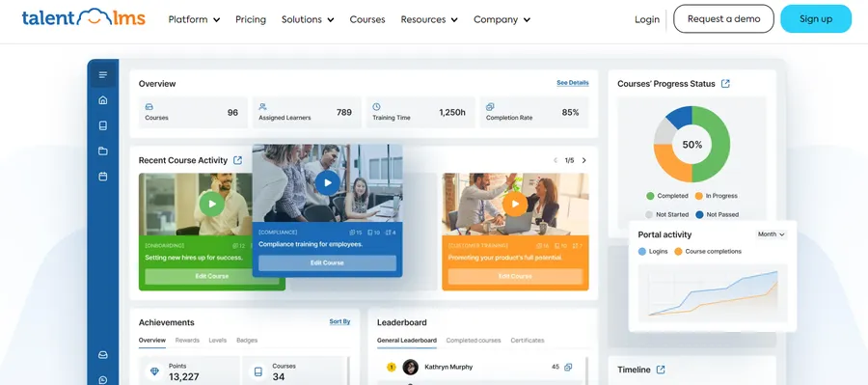
Task: Open the inbox icon in sidebar
Action: 103,355
